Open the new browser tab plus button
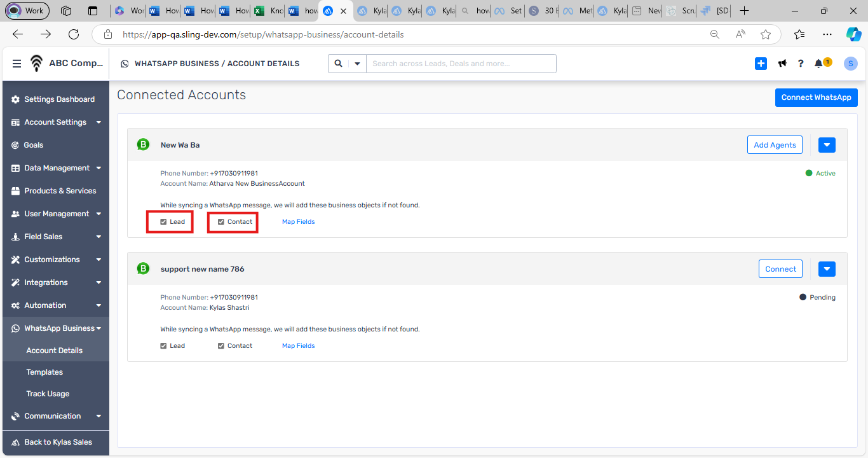Viewport: 868px width, 458px height. point(745,11)
